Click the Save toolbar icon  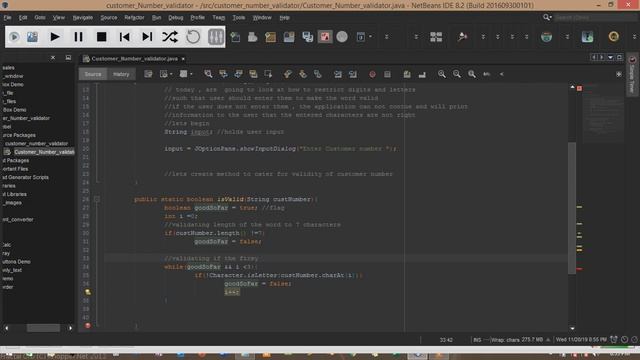(x=289, y=37)
